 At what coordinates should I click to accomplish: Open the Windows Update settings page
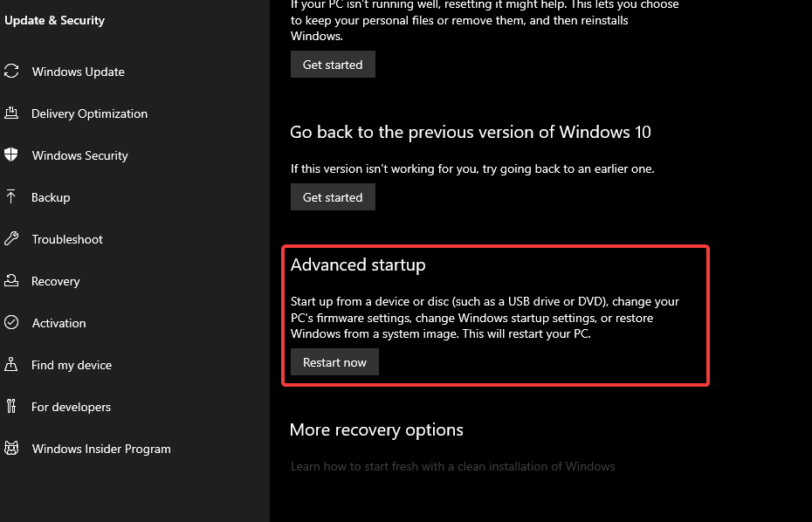pos(78,72)
